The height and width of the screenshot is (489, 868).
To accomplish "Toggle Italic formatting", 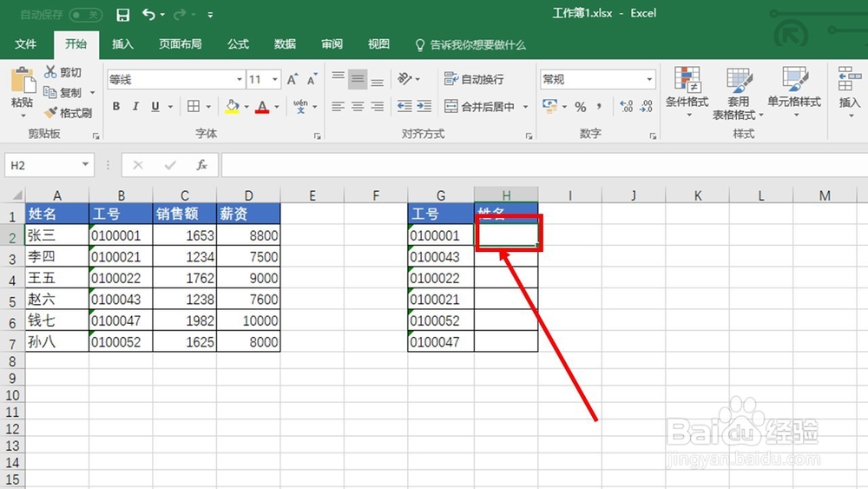I will coord(135,106).
